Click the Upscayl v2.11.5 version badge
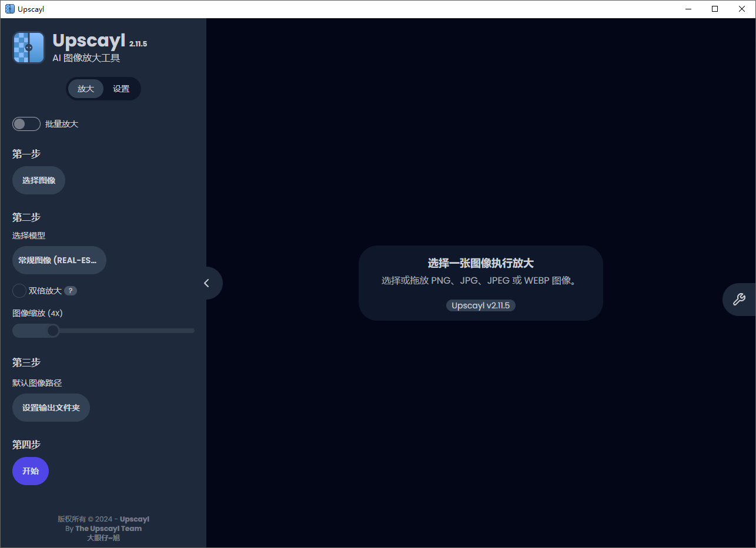Screen dimensions: 756x548 (x=481, y=305)
